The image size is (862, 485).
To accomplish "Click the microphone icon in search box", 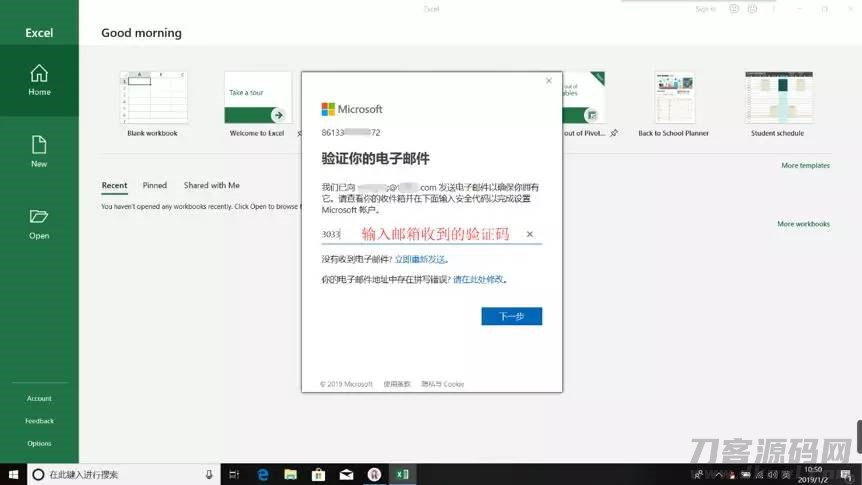I will pyautogui.click(x=209, y=474).
